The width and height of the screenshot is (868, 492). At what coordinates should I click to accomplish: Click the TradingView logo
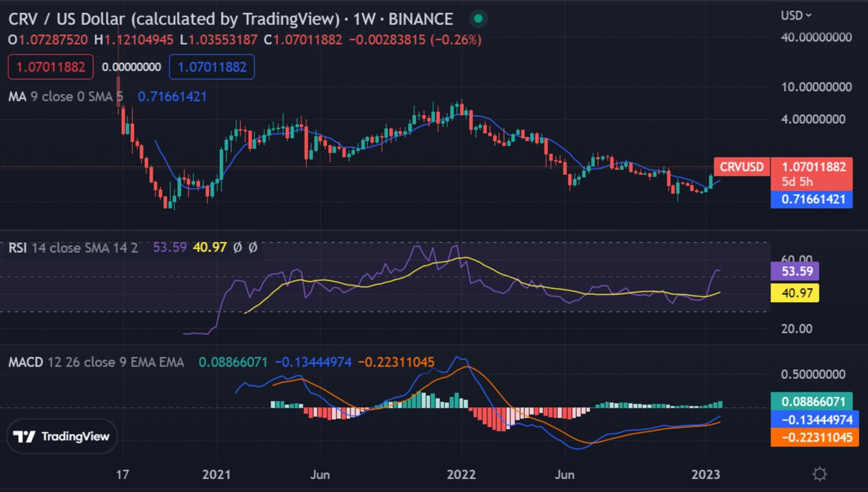pos(61,436)
